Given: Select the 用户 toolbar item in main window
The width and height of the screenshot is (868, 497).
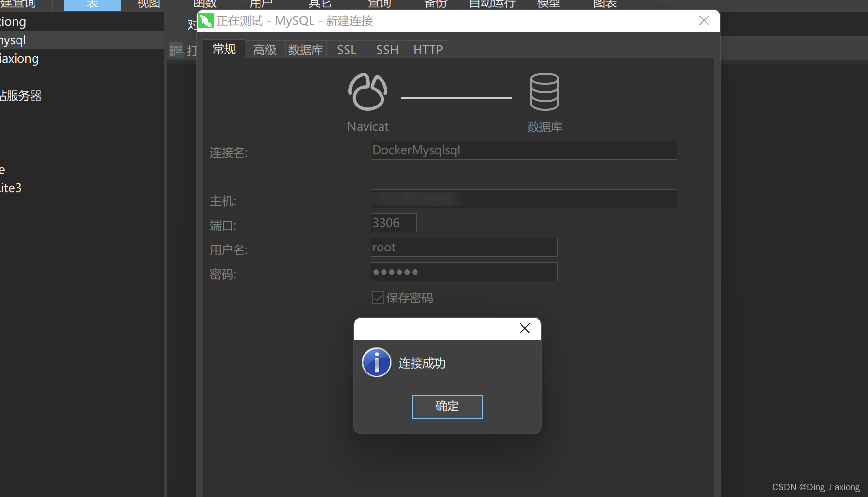Looking at the screenshot, I should click(x=261, y=4).
